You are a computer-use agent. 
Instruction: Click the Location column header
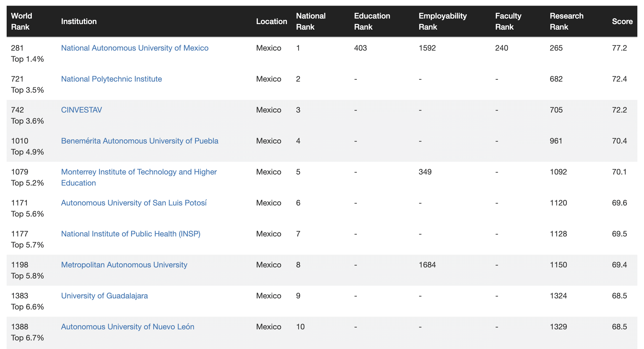point(272,21)
